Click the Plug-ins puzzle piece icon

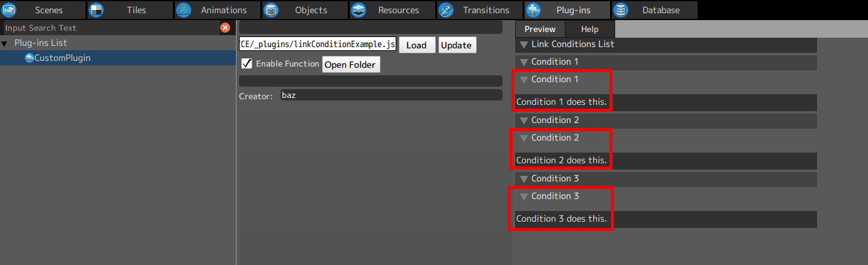click(533, 10)
